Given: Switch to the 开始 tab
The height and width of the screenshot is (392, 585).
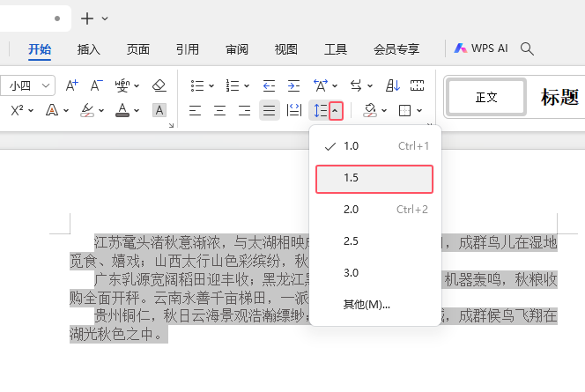Looking at the screenshot, I should tap(40, 49).
